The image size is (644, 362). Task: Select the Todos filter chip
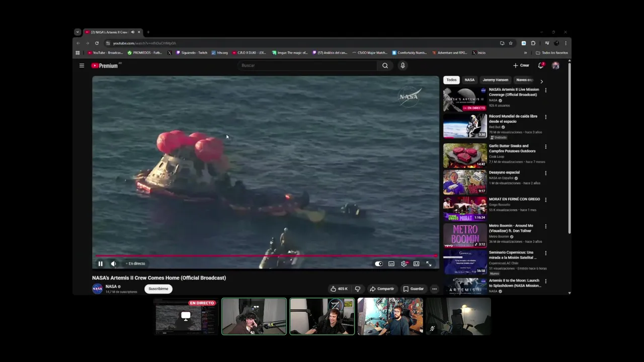[451, 80]
